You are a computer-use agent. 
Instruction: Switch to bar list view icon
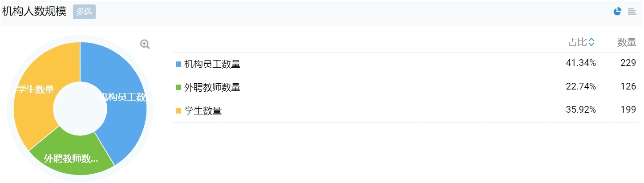632,12
